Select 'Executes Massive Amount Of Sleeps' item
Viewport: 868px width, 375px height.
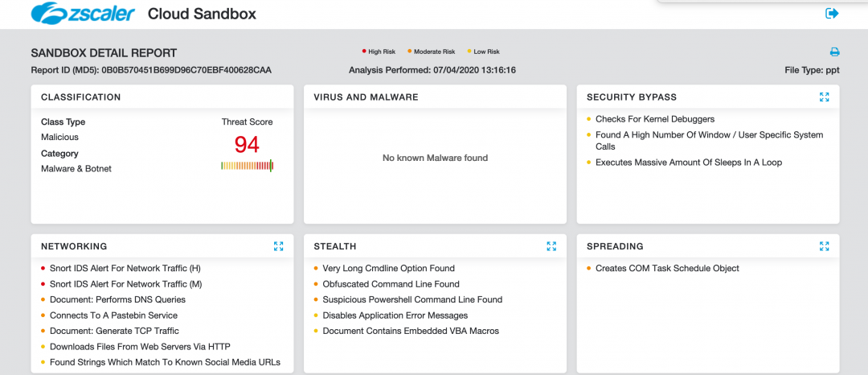pyautogui.click(x=688, y=163)
